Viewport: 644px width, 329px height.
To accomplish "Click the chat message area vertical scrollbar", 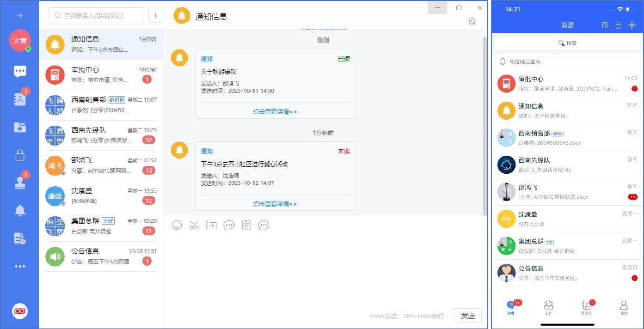I will click(x=484, y=125).
